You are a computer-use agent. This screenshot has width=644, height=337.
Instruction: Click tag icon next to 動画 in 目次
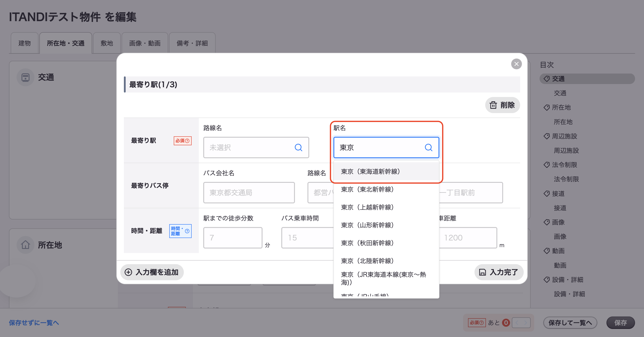[547, 251]
